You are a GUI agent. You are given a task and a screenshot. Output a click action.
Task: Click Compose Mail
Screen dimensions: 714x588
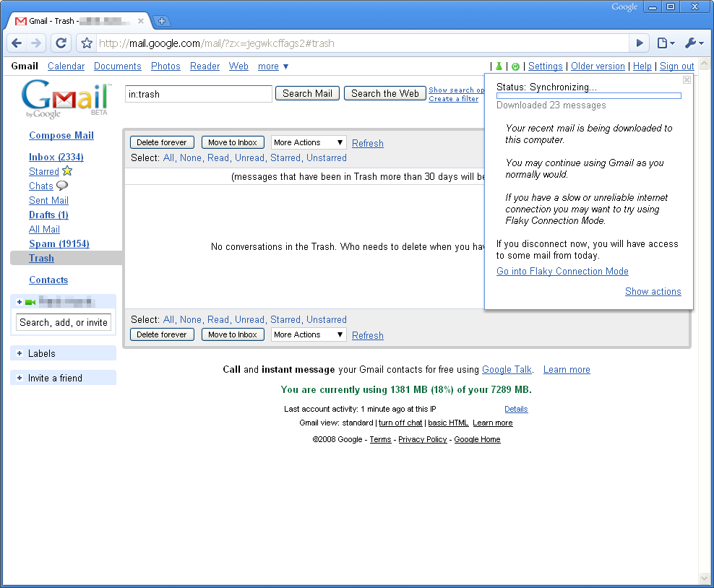pyautogui.click(x=61, y=135)
